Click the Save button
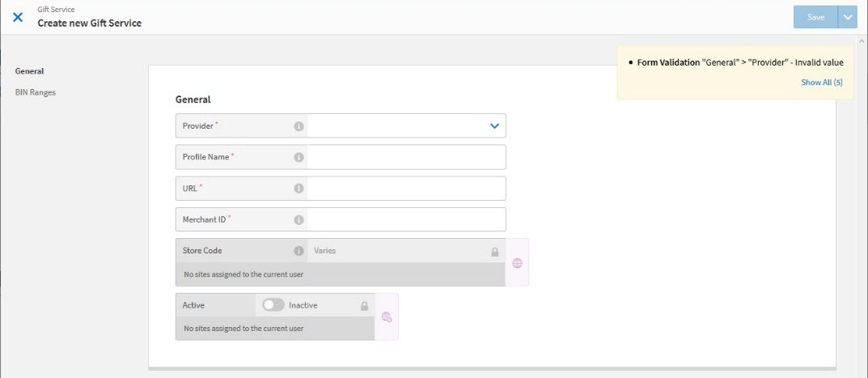Viewport: 868px width, 378px height. 815,17
